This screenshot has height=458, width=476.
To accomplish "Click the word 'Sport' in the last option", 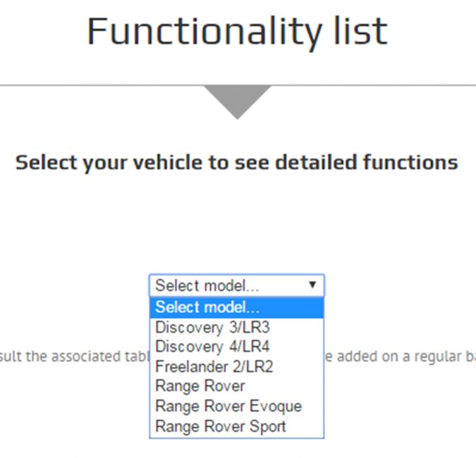I will point(267,427).
